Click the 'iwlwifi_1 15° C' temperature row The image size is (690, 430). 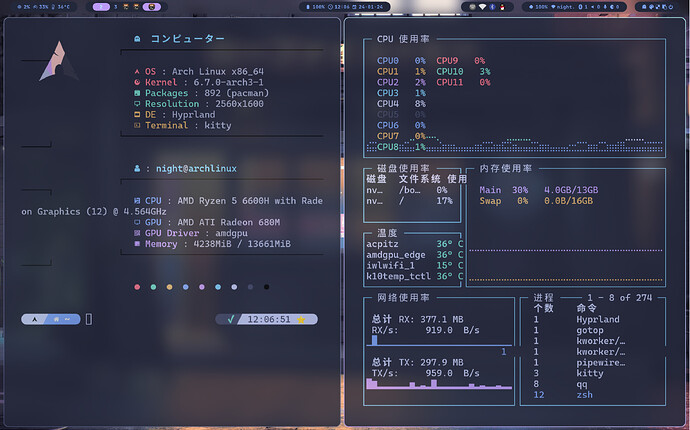tap(415, 265)
